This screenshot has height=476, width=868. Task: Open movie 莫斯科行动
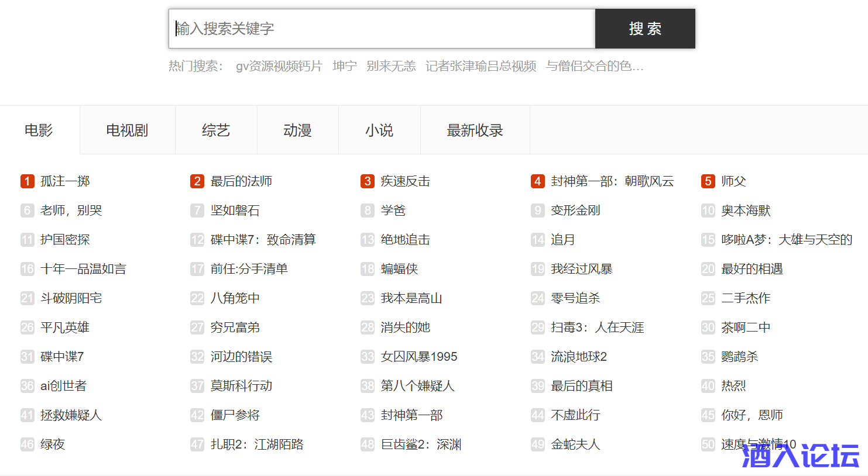[241, 386]
